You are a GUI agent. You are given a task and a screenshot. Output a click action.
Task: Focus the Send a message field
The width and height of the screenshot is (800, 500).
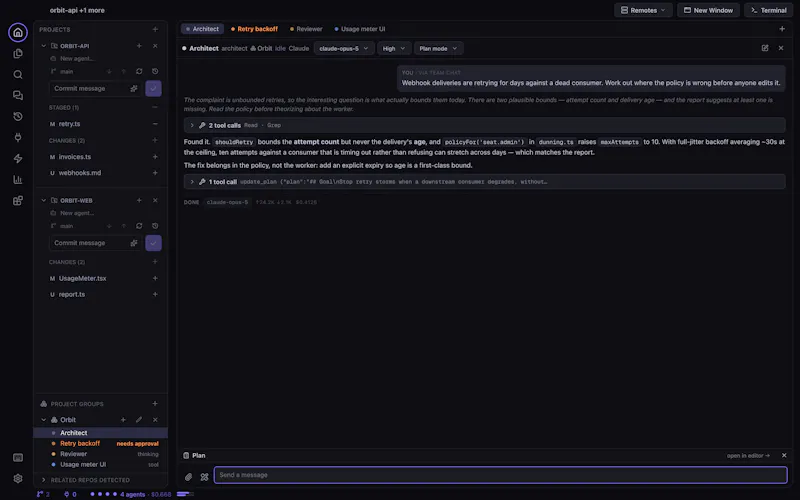click(501, 475)
